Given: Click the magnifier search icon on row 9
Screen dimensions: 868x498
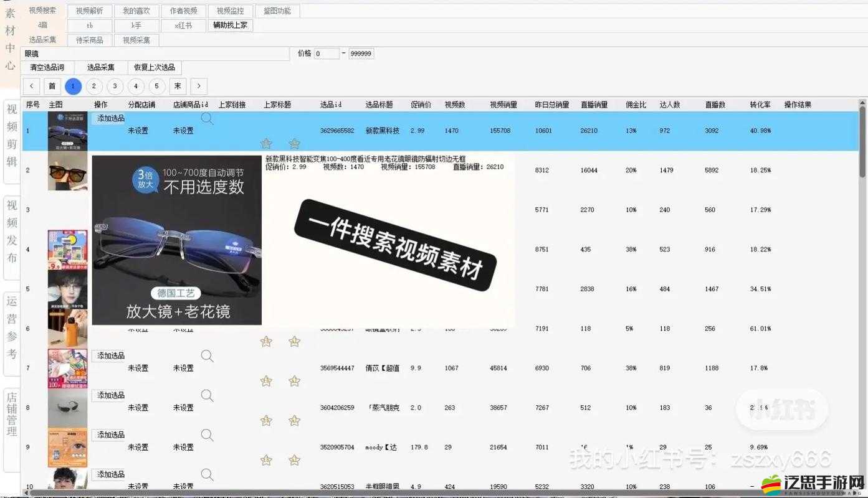Looking at the screenshot, I should tap(207, 435).
